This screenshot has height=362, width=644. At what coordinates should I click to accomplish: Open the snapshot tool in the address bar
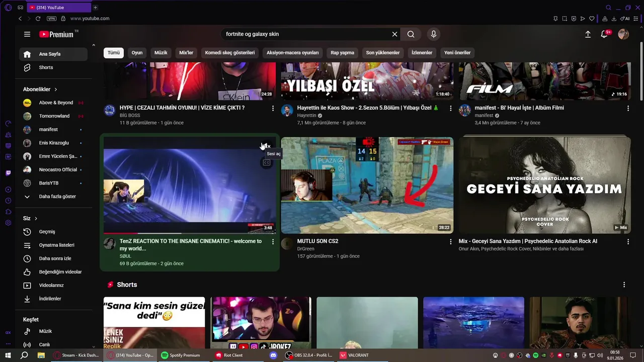point(565,19)
